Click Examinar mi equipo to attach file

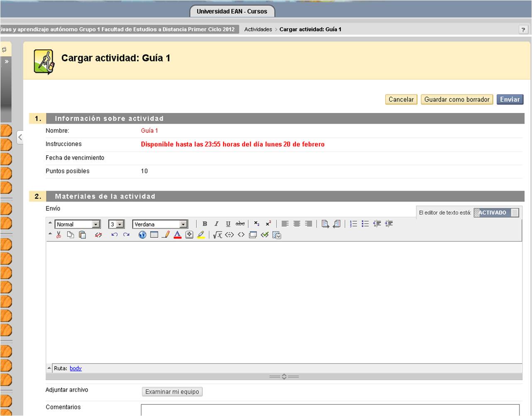(x=172, y=392)
